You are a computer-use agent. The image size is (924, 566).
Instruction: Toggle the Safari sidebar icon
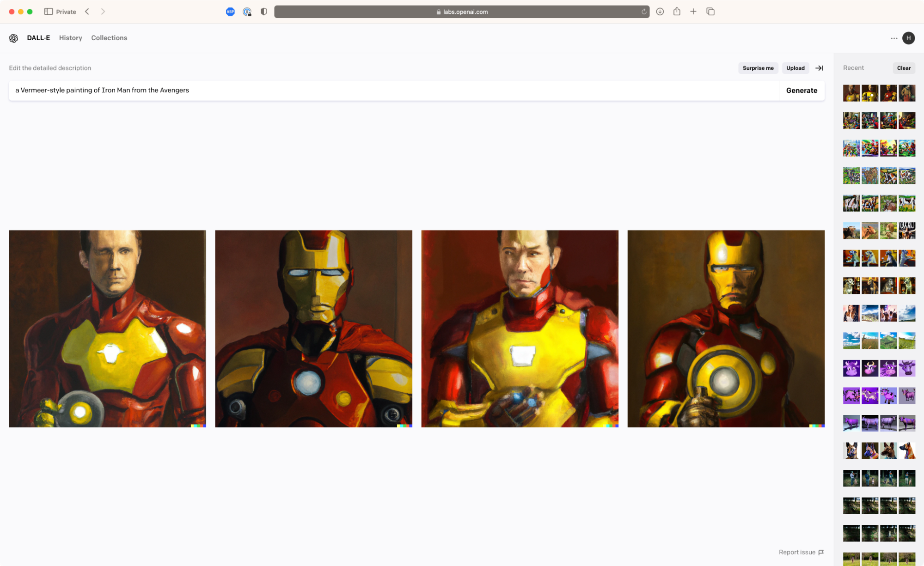[48, 12]
